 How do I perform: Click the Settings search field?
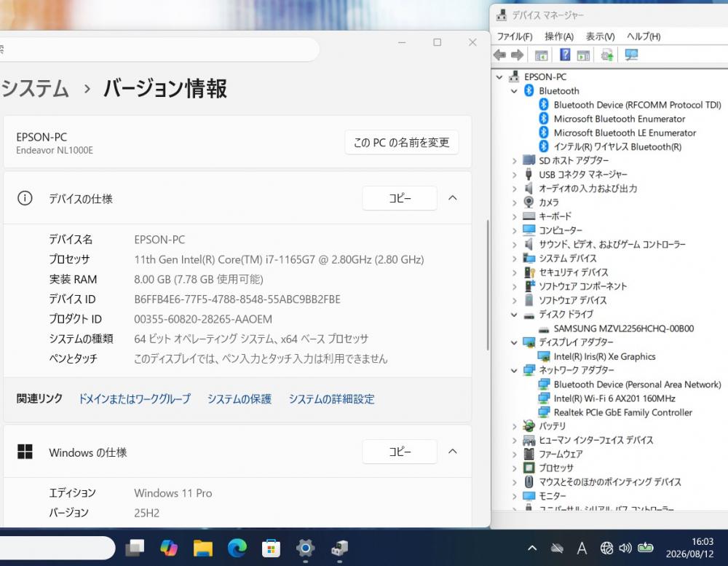click(159, 49)
